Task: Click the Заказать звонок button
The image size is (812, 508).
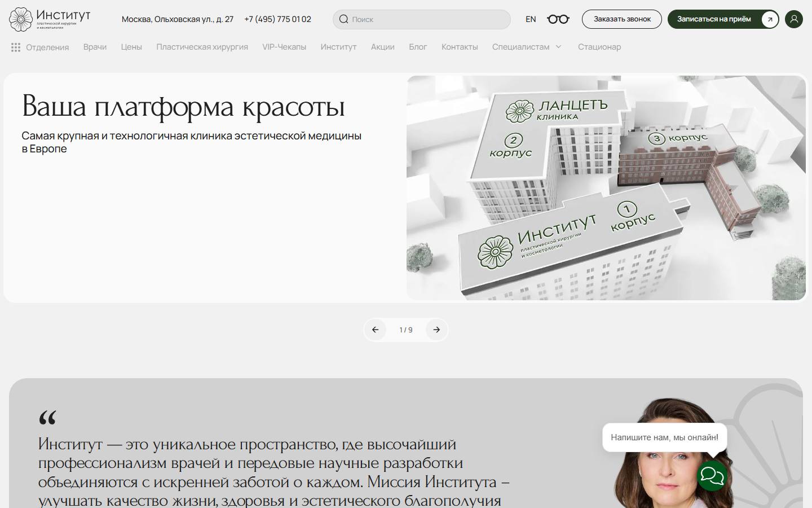Action: (622, 19)
